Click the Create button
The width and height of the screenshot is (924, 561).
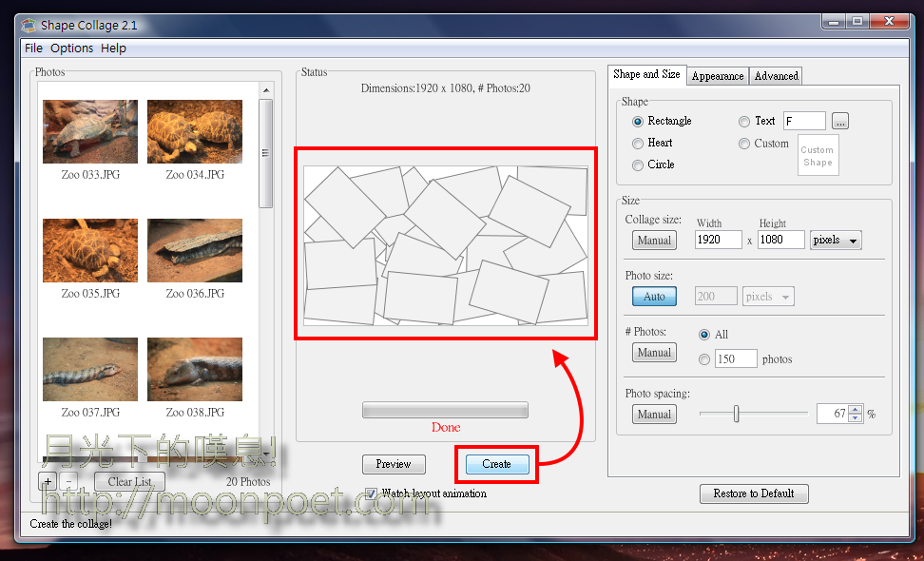tap(496, 464)
